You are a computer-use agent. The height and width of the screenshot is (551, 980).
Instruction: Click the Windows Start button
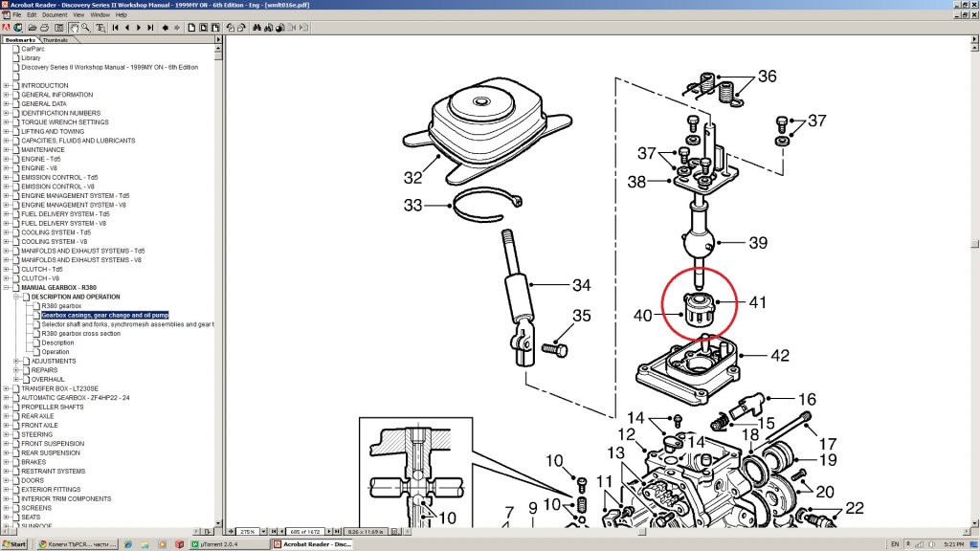click(13, 544)
